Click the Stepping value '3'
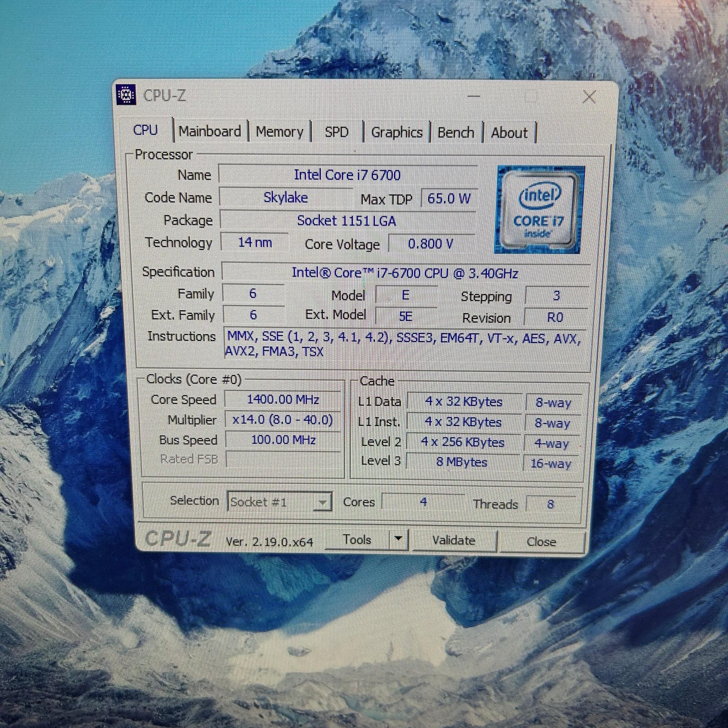Viewport: 728px width, 728px height. point(556,296)
